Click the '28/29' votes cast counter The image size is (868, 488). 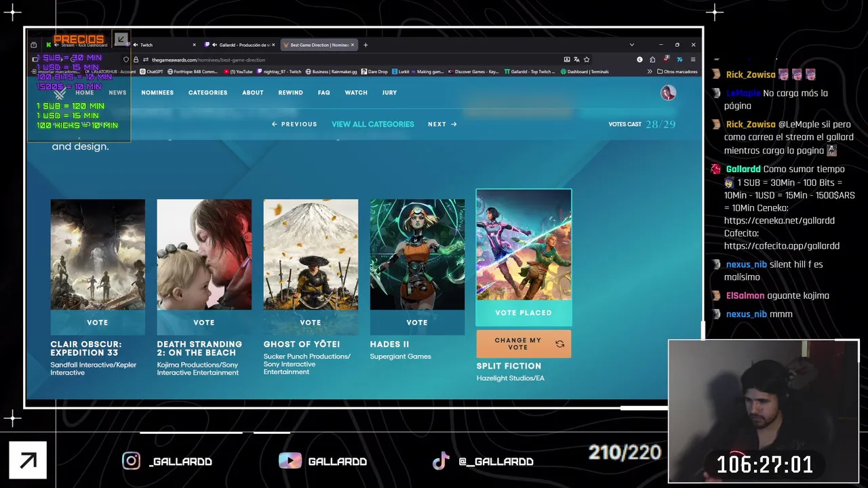point(660,125)
